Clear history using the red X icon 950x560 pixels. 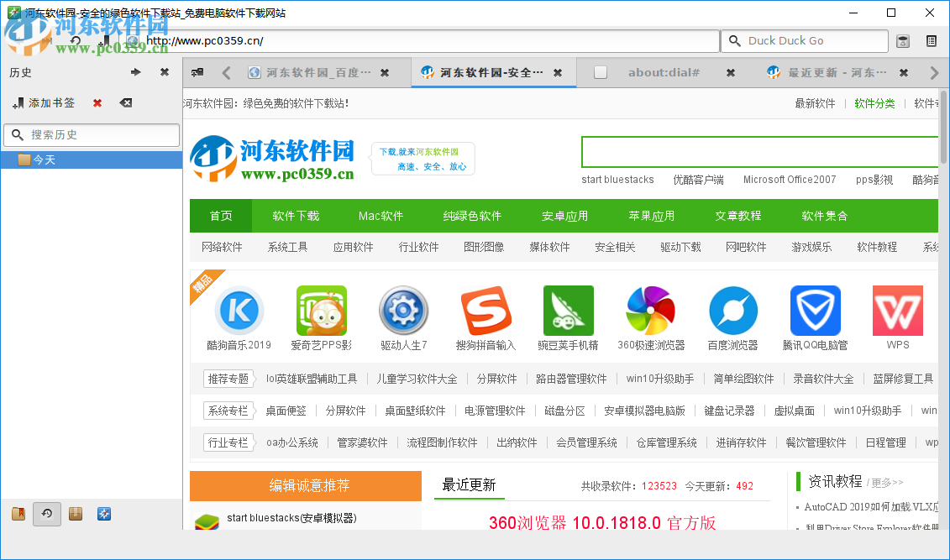click(x=96, y=102)
